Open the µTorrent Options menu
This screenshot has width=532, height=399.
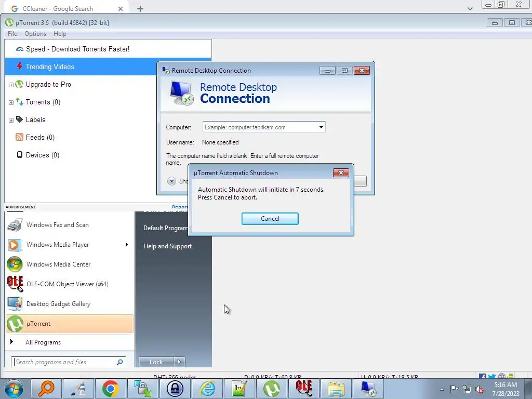(x=35, y=34)
